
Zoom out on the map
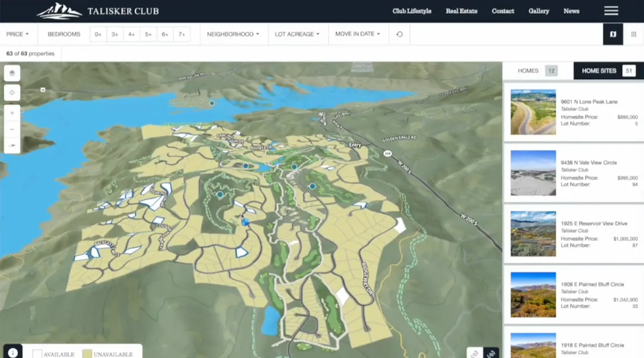(12, 129)
